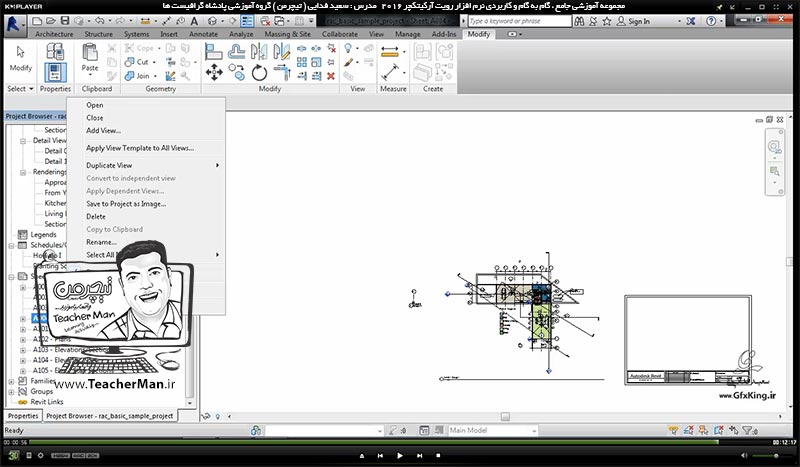
Task: Click the Array tool in the Modify panel
Action: point(302,62)
